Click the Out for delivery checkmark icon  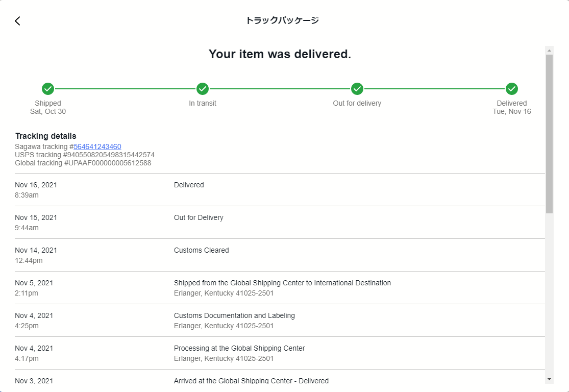(357, 89)
